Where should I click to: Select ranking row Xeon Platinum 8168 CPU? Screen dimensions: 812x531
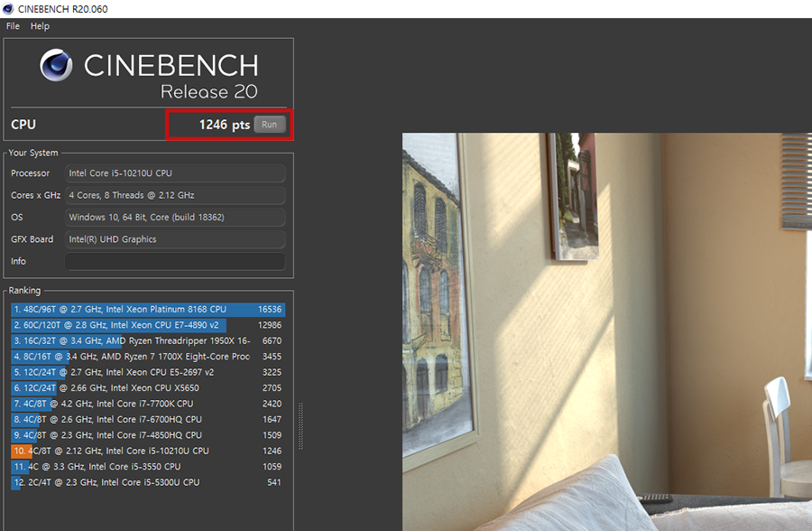pyautogui.click(x=148, y=310)
